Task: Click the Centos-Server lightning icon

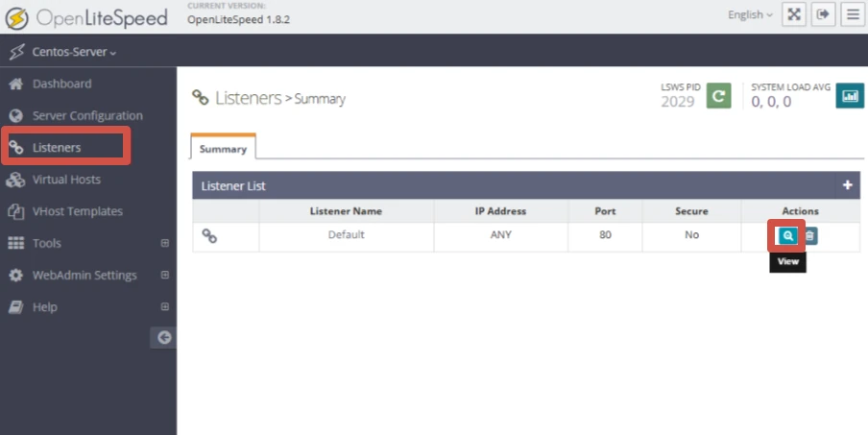Action: pos(17,52)
